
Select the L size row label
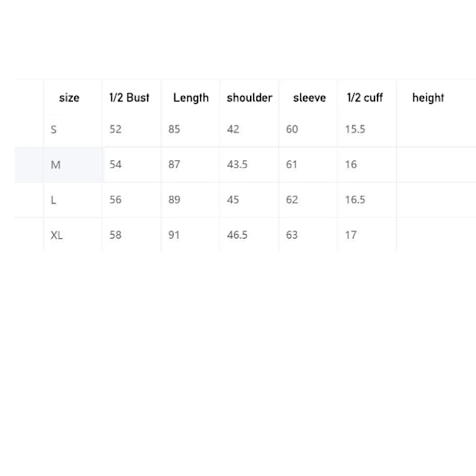click(53, 200)
